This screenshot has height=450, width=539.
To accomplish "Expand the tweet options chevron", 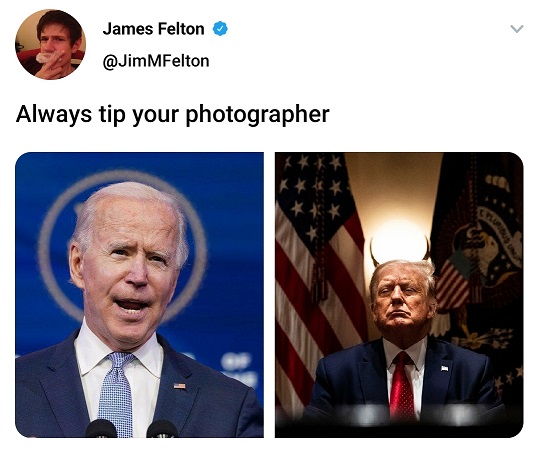I will (517, 29).
